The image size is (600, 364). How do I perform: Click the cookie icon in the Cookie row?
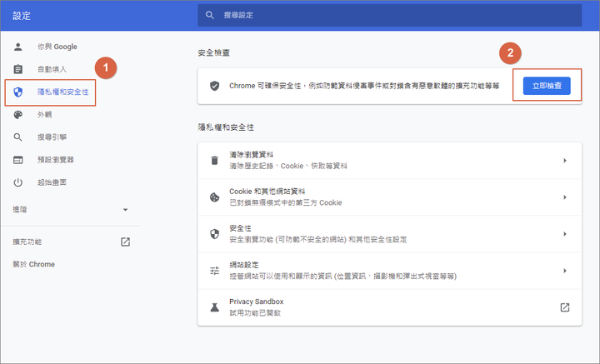click(214, 197)
